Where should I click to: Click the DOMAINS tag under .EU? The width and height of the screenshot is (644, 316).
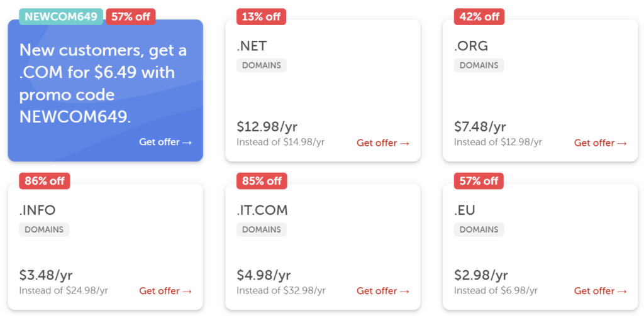[479, 230]
